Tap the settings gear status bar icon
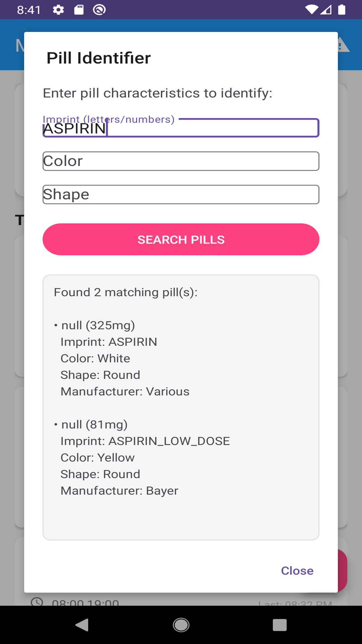362x644 pixels. 58,10
